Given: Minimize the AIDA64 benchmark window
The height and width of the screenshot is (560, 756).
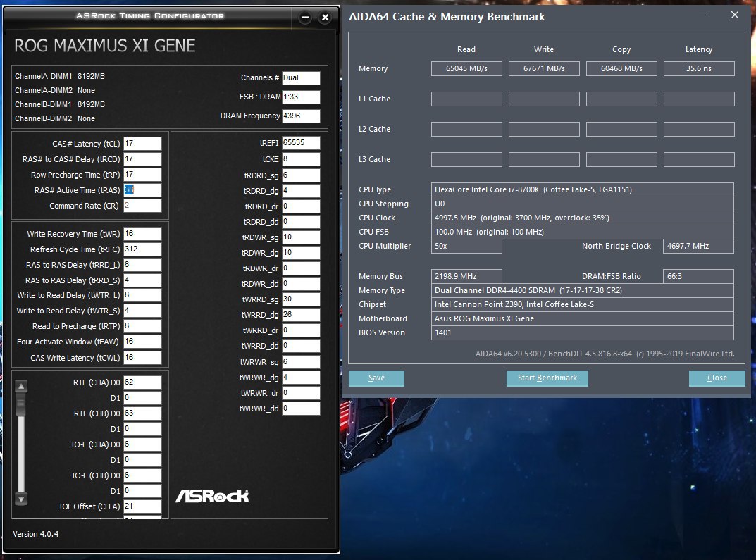Looking at the screenshot, I should click(702, 15).
